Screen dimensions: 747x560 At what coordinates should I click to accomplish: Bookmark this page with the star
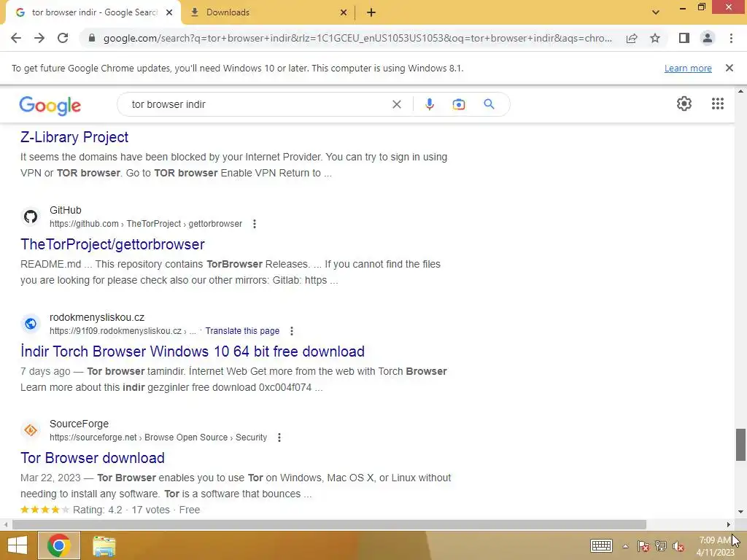(656, 38)
